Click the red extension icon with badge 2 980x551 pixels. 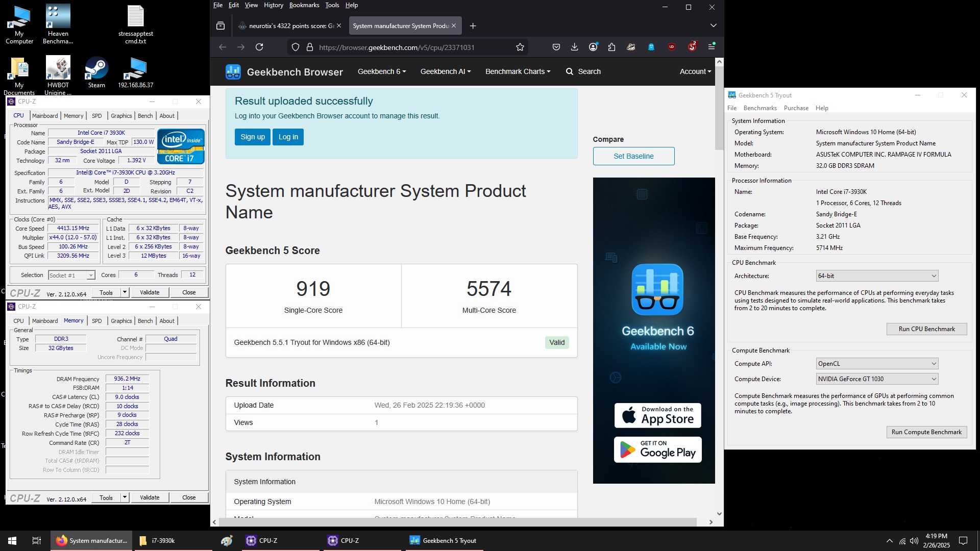pos(692,46)
